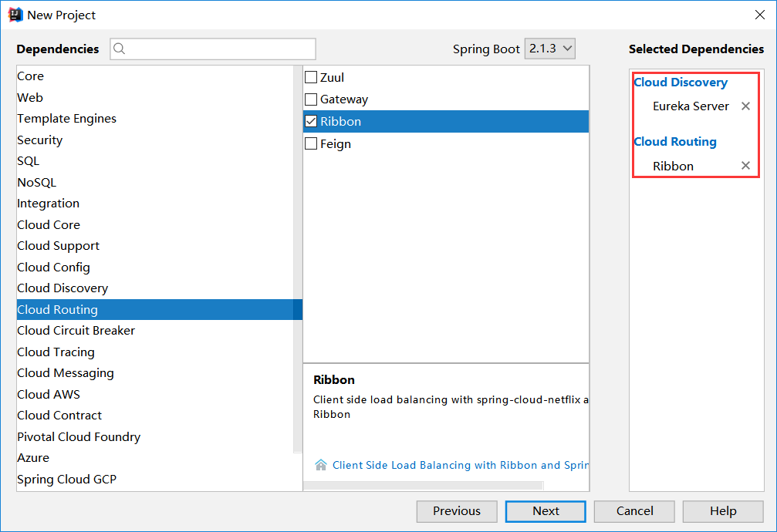777x532 pixels.
Task: Remove Ribbon from selected dependencies
Action: coord(745,166)
